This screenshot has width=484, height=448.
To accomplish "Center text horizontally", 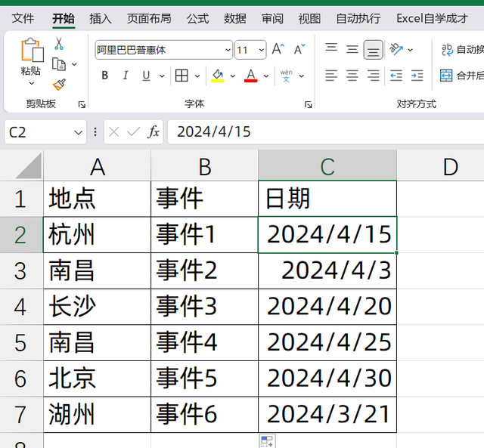I will click(x=352, y=76).
